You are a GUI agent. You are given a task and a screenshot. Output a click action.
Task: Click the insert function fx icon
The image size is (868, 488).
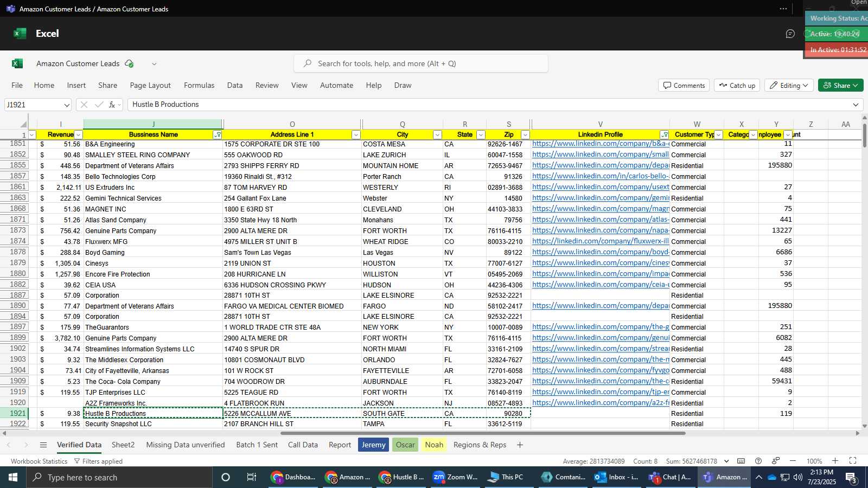tap(112, 105)
